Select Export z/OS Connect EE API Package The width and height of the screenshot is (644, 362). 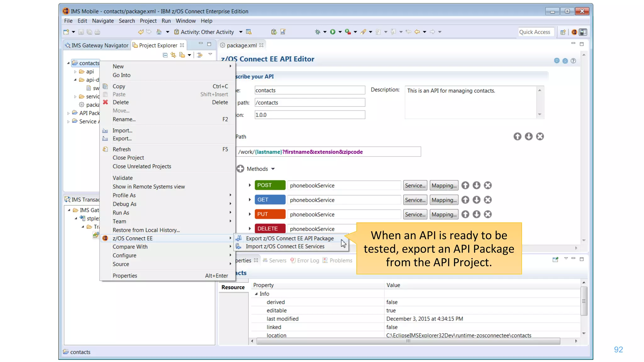(x=291, y=238)
